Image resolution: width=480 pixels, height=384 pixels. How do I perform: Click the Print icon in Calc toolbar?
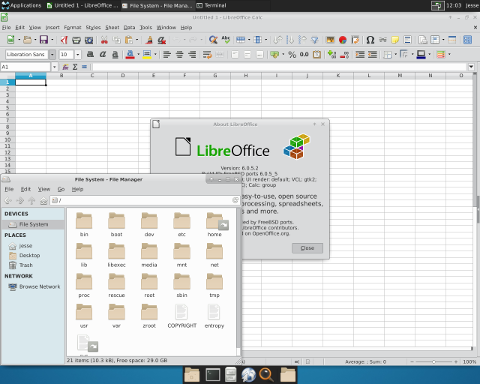pyautogui.click(x=76, y=40)
